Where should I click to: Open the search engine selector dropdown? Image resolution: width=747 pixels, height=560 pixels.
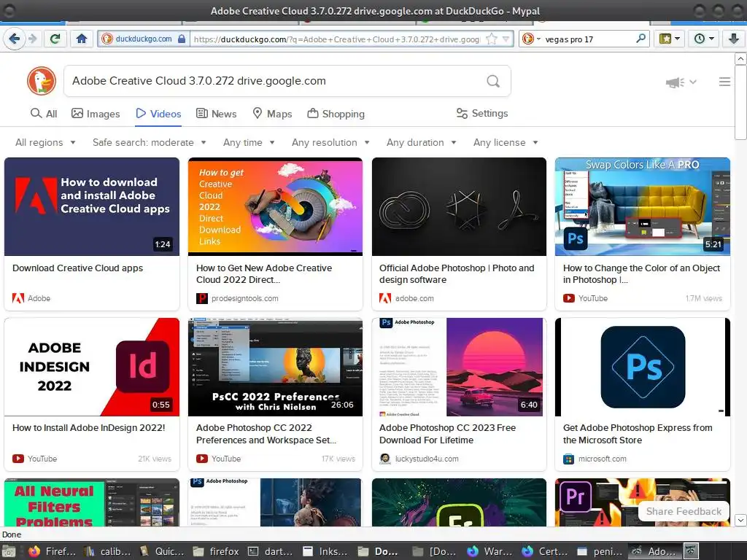(x=531, y=39)
